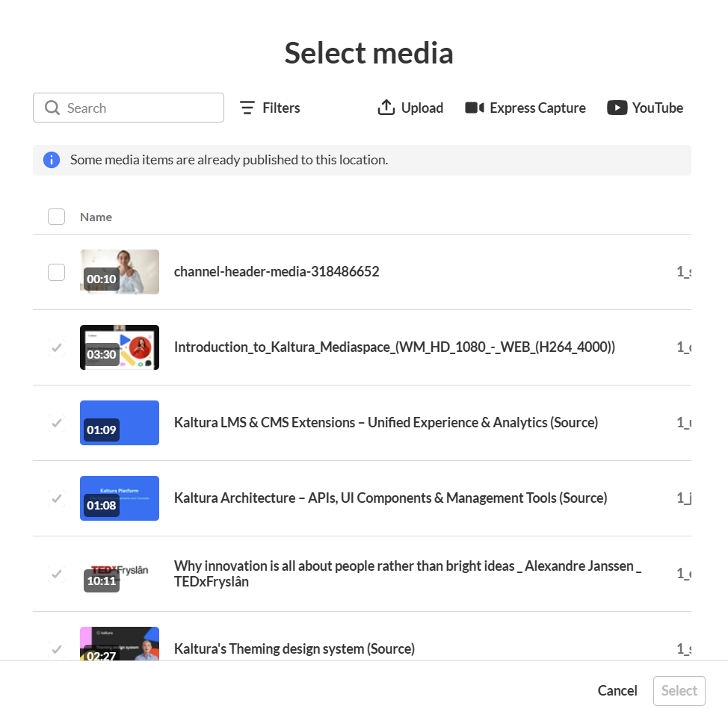This screenshot has height=709, width=728.
Task: Click checkmark for Introduction_to_Kaltura_Mediaspace row
Action: 57,347
